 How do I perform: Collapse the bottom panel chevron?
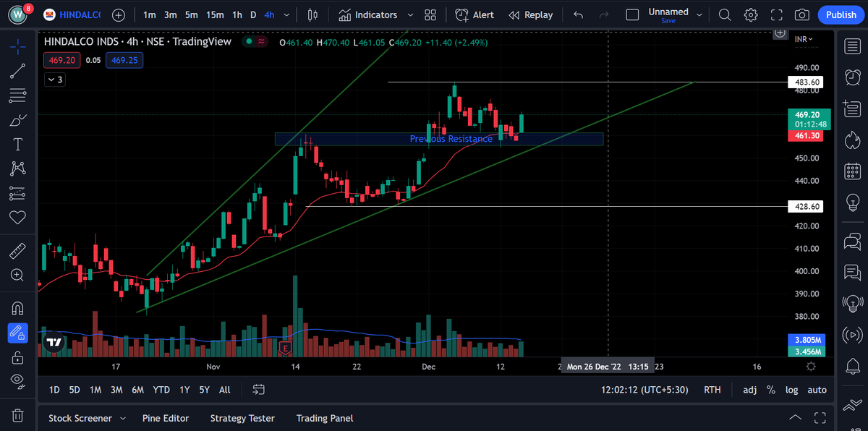click(795, 418)
